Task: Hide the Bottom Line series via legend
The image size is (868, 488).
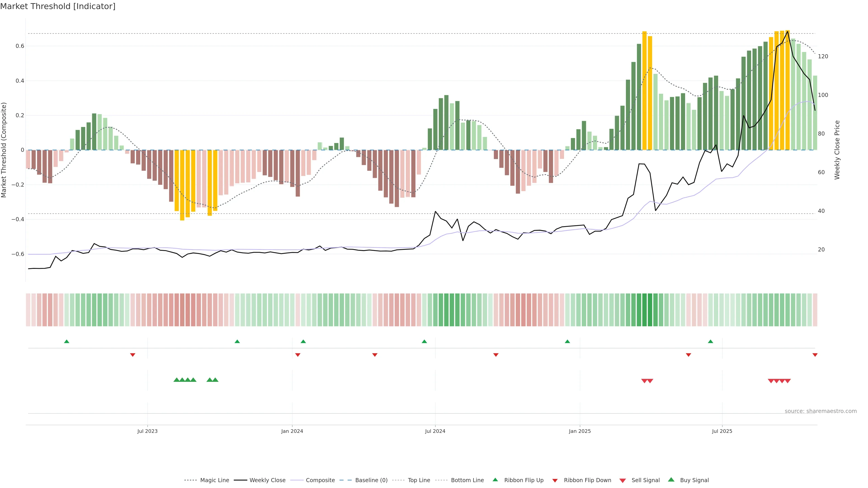Action: tap(467, 480)
